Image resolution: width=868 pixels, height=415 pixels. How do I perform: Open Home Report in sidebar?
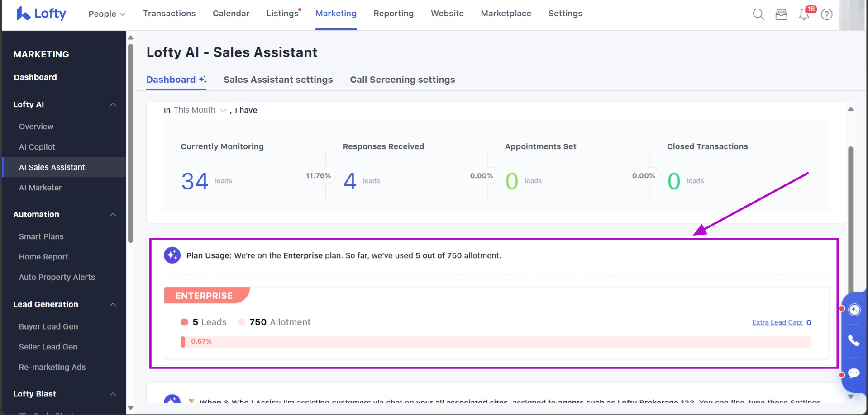pyautogui.click(x=43, y=257)
